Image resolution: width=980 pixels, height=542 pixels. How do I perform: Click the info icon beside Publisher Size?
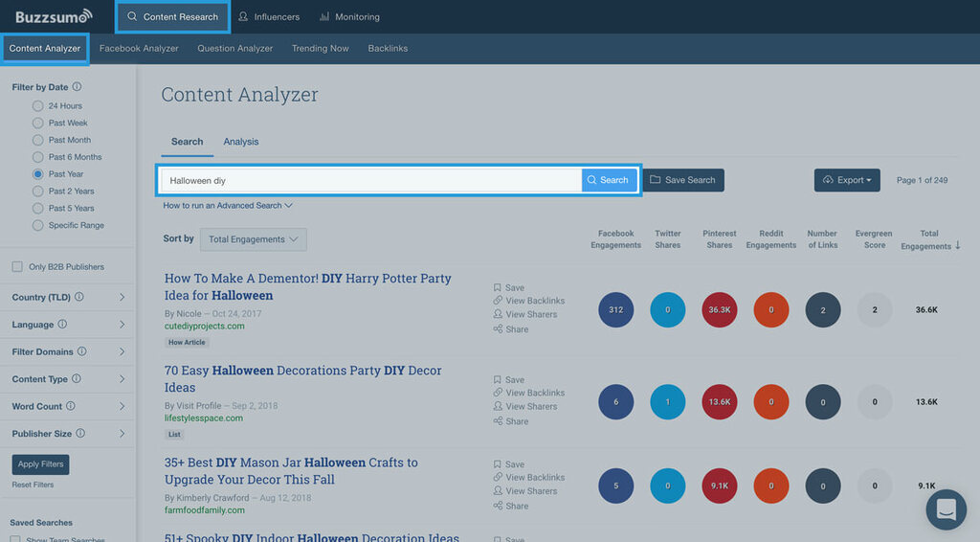pyautogui.click(x=80, y=434)
